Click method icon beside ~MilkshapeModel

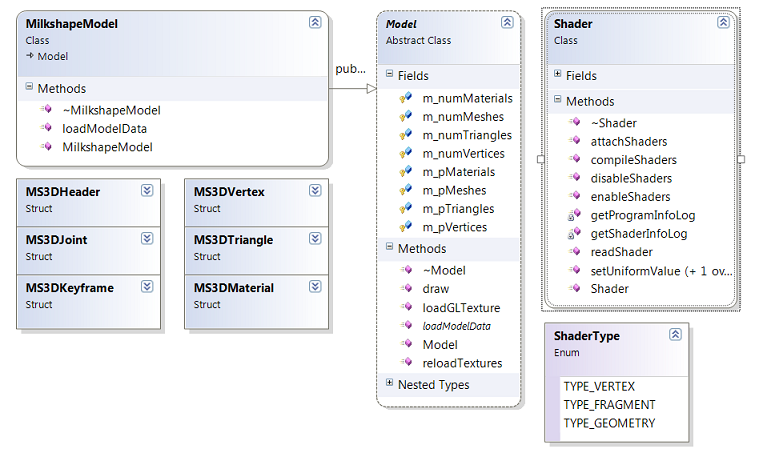coord(46,109)
